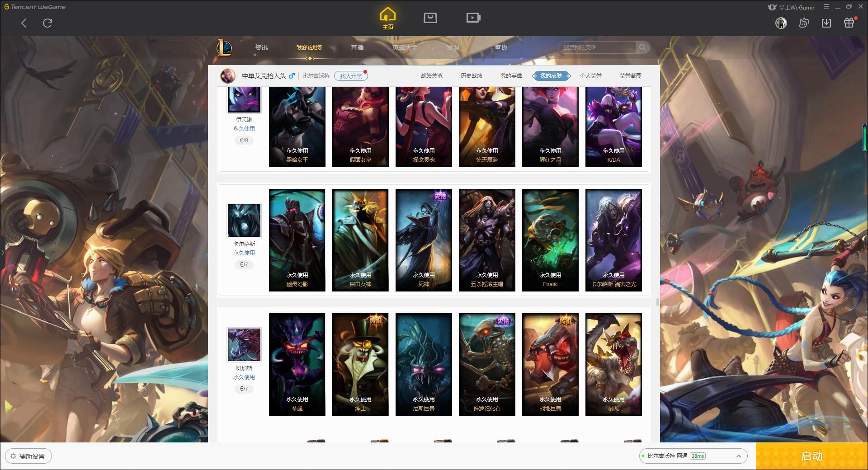The image size is (868, 470).
Task: Open 假面女皇 skin card
Action: (360, 127)
